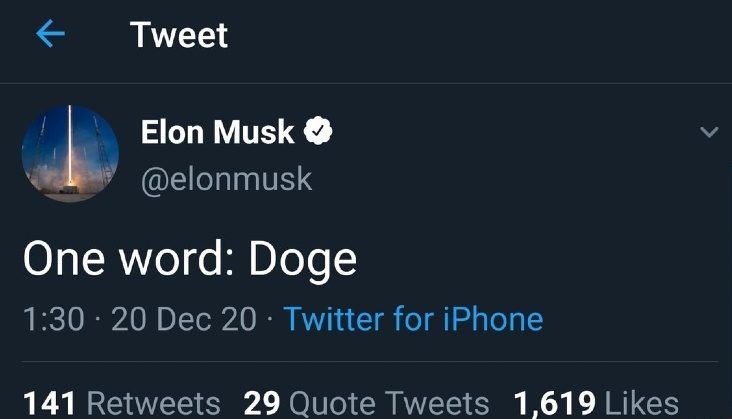Click the 1,619 like count number
732x419 pixels.
[555, 403]
